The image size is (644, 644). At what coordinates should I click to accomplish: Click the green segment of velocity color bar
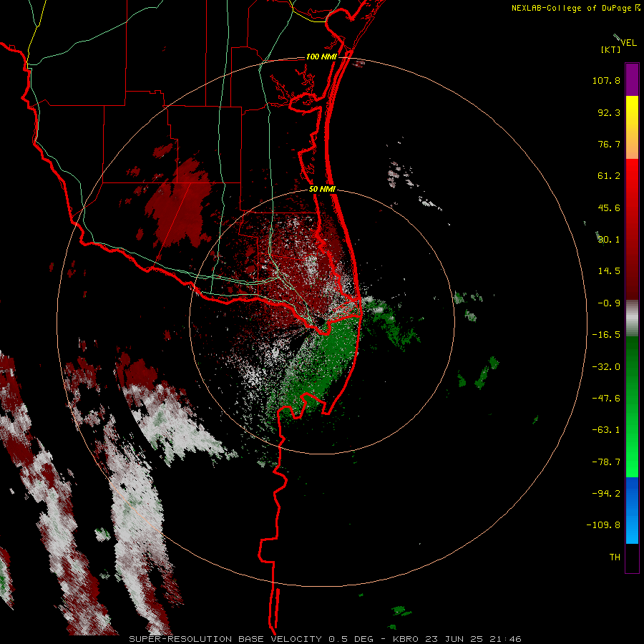pyautogui.click(x=632, y=406)
